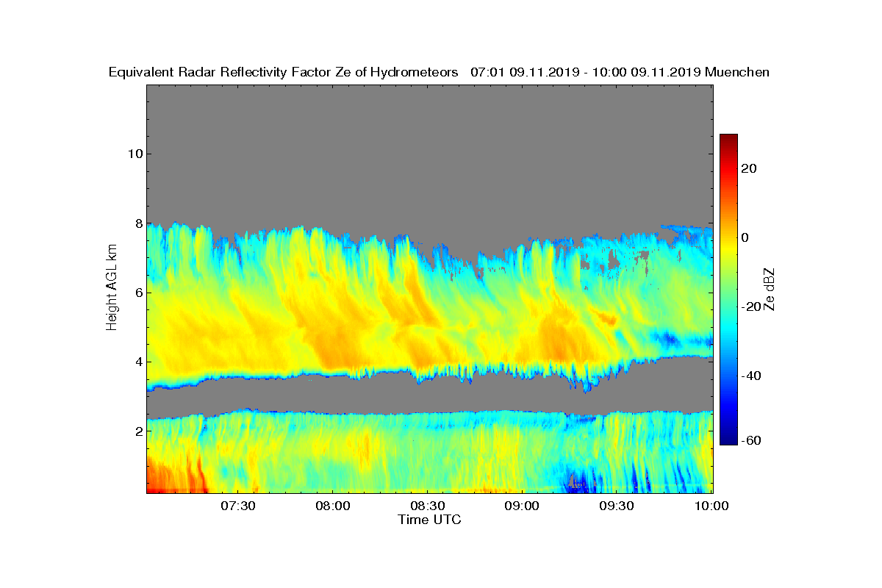Click the colorbar value 20
Viewport: 882px width, 588px height.
[750, 168]
